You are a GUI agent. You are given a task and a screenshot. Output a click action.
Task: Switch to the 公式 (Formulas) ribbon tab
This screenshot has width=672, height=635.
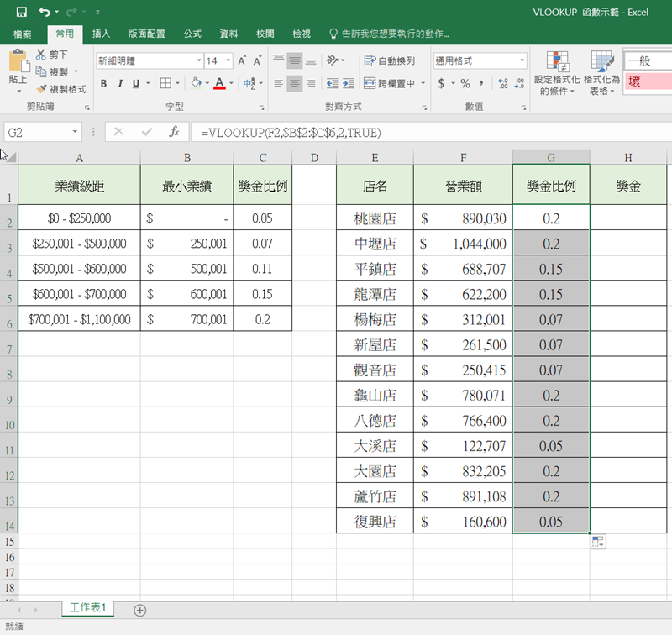click(x=192, y=34)
